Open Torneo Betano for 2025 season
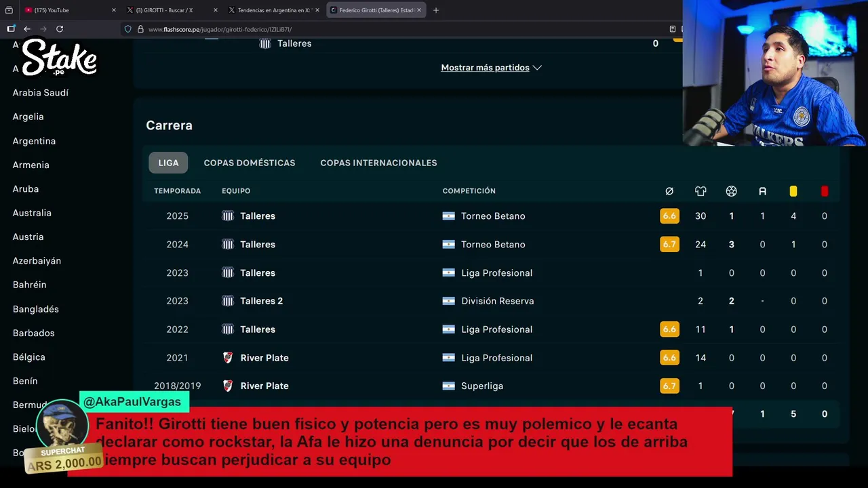The height and width of the screenshot is (488, 868). pos(493,216)
